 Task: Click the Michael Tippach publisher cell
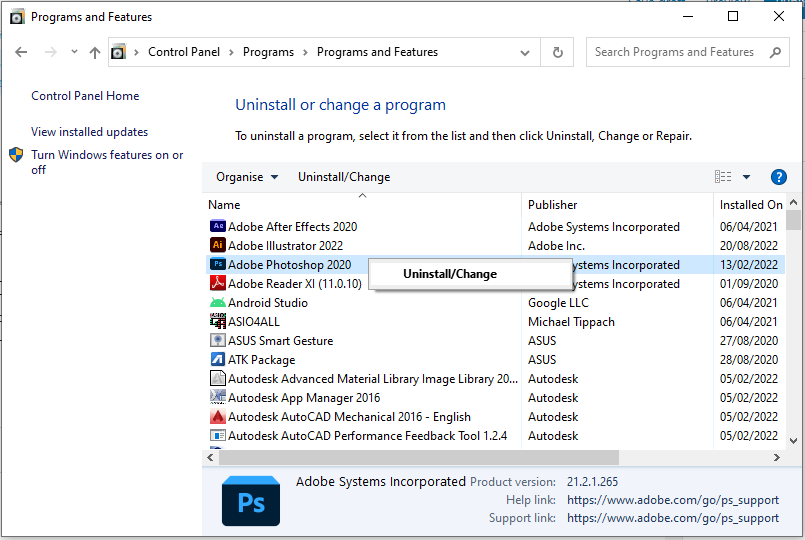click(571, 322)
